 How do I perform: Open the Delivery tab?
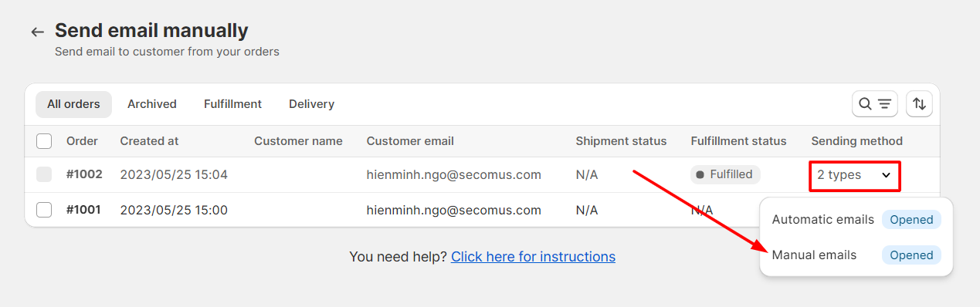[x=311, y=104]
